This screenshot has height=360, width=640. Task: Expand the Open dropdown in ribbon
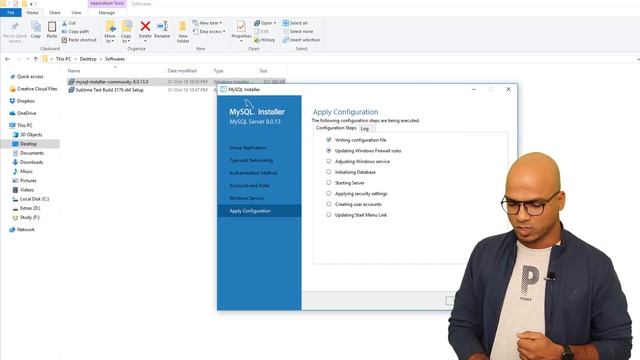265,23
